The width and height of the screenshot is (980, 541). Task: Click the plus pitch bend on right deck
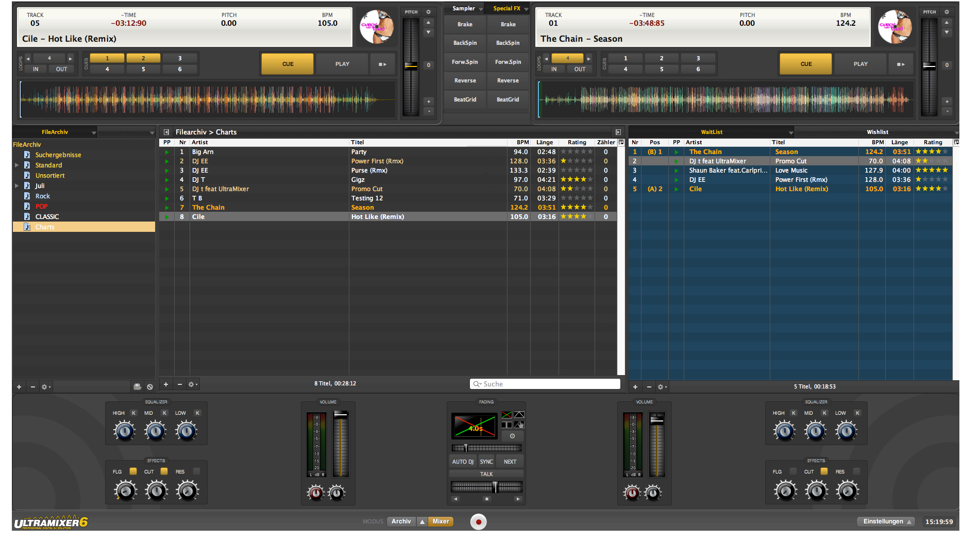947,102
